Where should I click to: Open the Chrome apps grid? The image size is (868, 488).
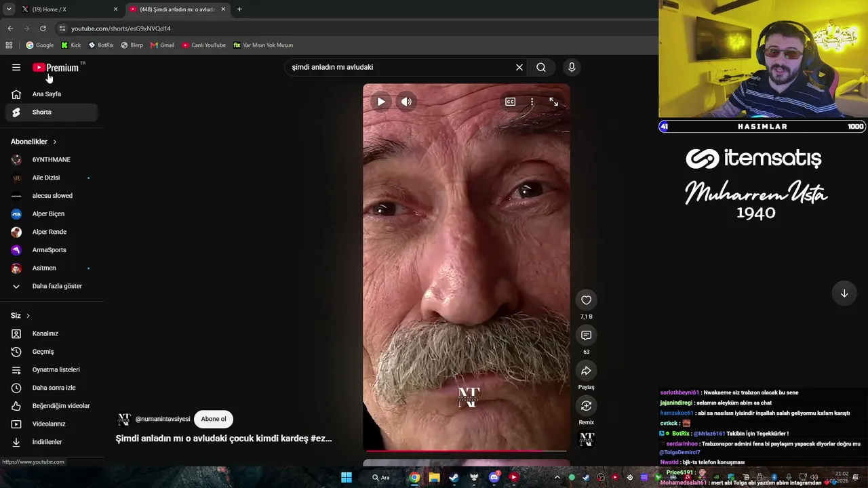tap(9, 45)
